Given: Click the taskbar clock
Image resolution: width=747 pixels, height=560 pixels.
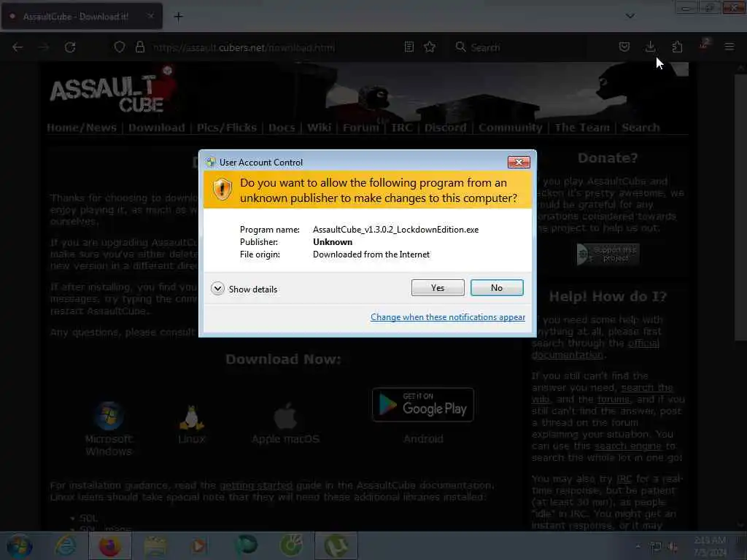Looking at the screenshot, I should tap(710, 545).
